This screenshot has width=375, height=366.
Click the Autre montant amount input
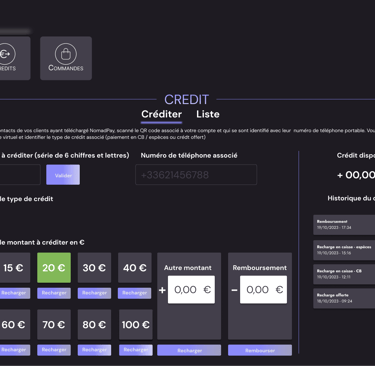(191, 290)
